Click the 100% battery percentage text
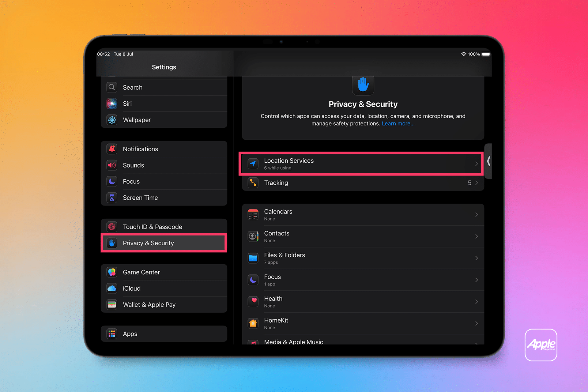Viewport: 588px width, 392px height. [x=474, y=54]
